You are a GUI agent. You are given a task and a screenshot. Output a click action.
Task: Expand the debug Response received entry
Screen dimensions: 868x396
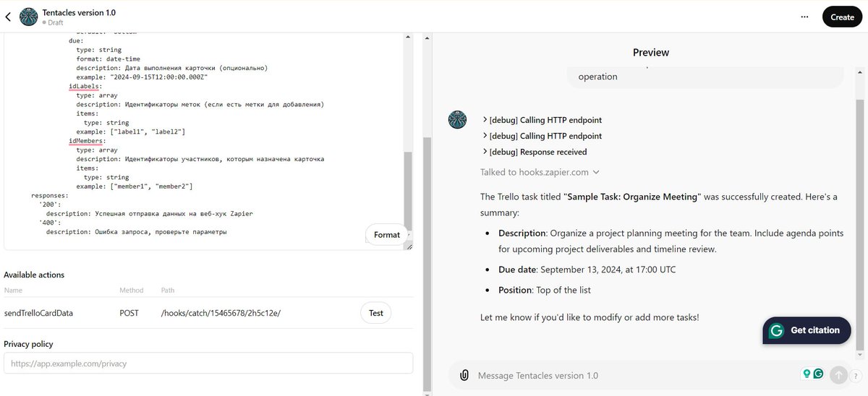click(x=535, y=152)
